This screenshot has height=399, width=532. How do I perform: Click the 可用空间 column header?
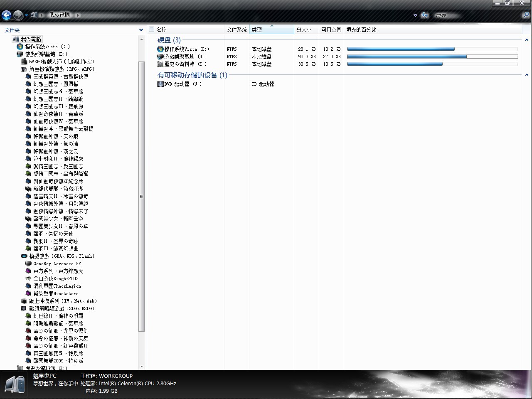332,30
